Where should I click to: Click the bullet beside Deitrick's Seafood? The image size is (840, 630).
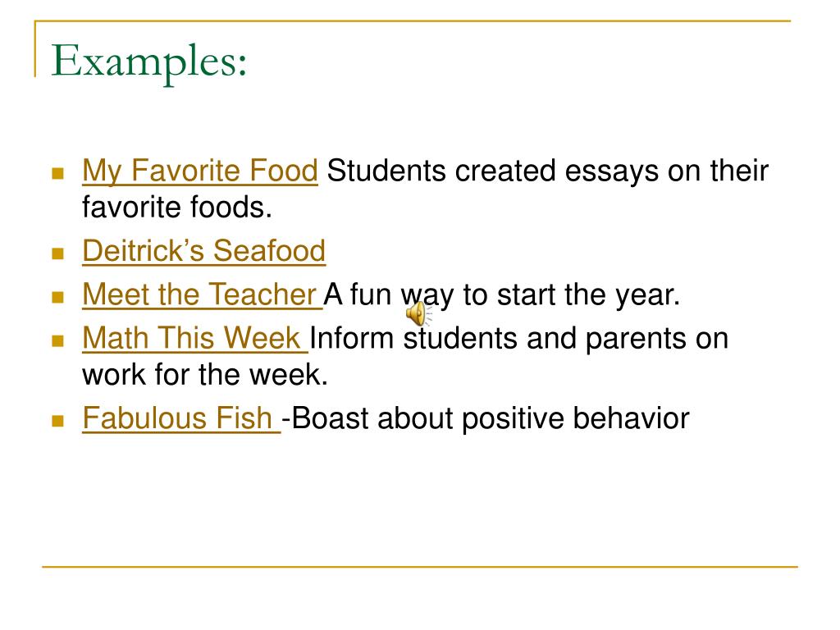58,253
